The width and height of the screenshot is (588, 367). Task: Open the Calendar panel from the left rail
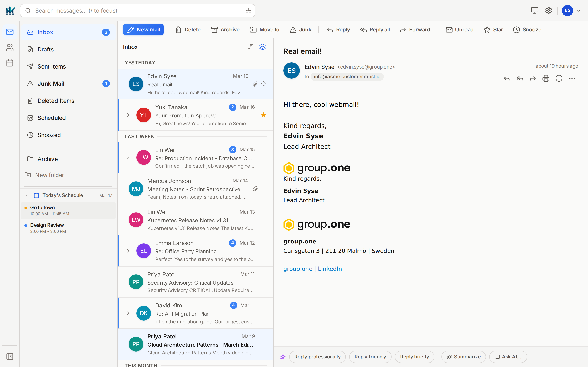(9, 63)
